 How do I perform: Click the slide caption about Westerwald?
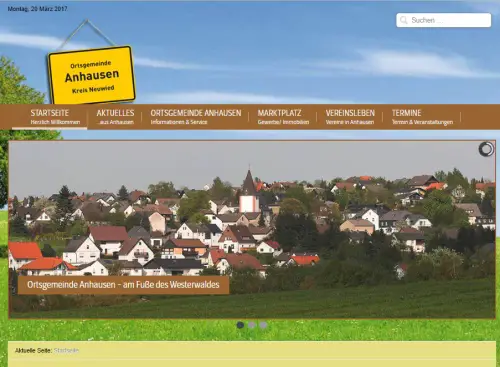click(123, 285)
